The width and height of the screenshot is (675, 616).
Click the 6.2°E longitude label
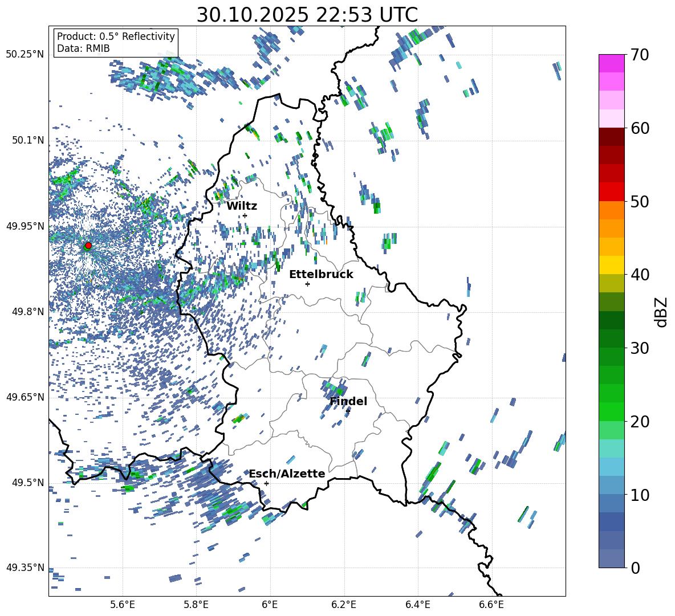tap(344, 605)
